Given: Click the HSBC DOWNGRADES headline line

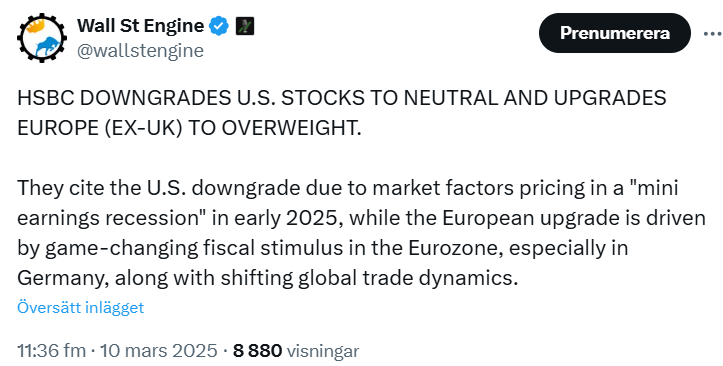Looking at the screenshot, I should point(342,98).
